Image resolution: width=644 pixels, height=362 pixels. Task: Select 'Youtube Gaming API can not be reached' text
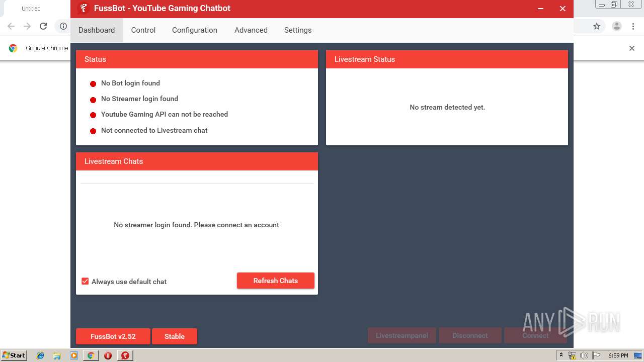(165, 114)
